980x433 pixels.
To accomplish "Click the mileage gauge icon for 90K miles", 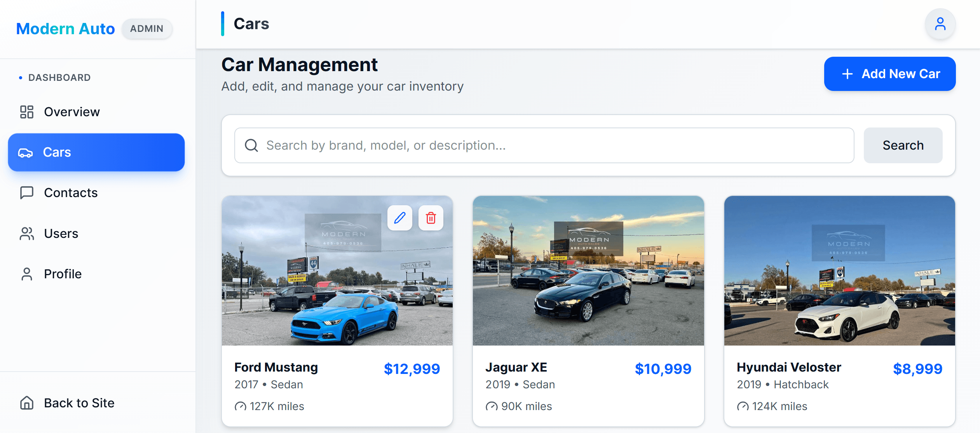I will point(492,407).
